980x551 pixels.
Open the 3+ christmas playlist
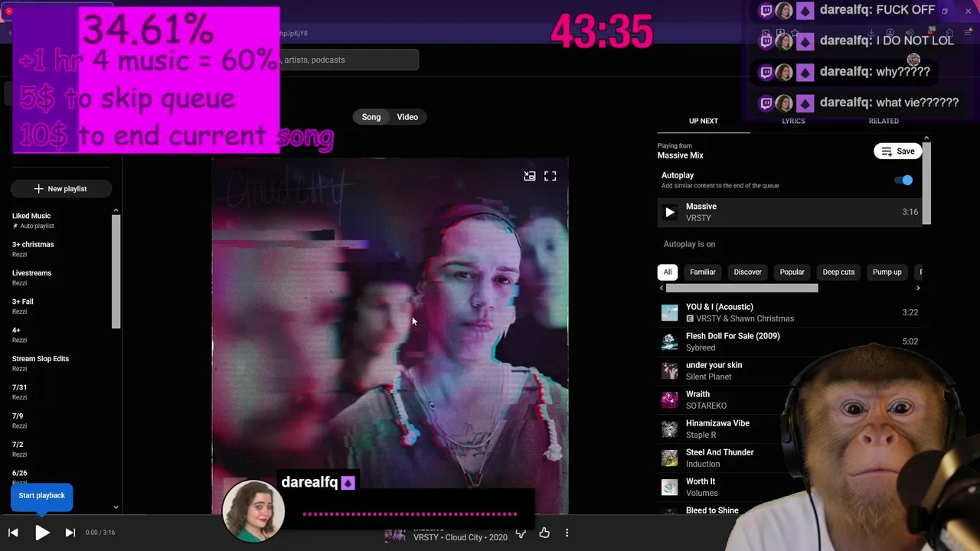(x=33, y=244)
